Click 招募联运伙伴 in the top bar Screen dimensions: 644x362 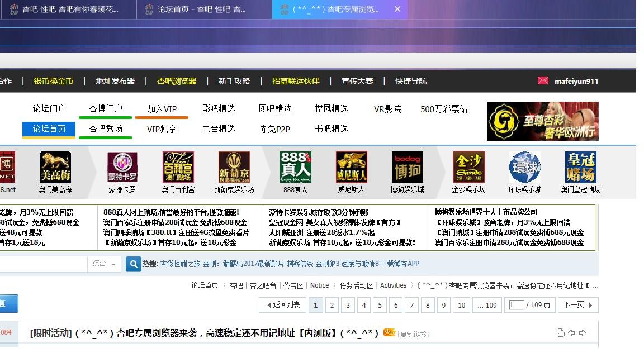[x=296, y=81]
